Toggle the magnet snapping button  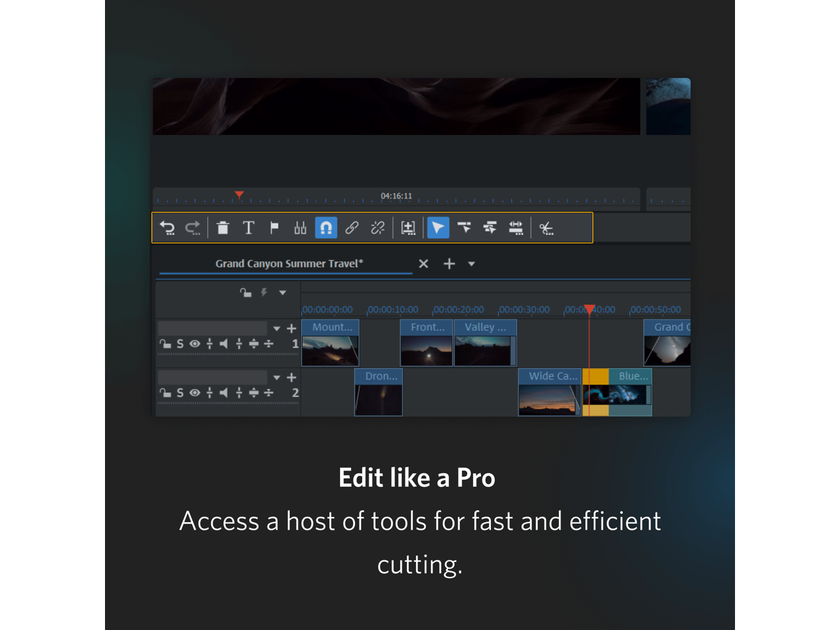(x=325, y=228)
